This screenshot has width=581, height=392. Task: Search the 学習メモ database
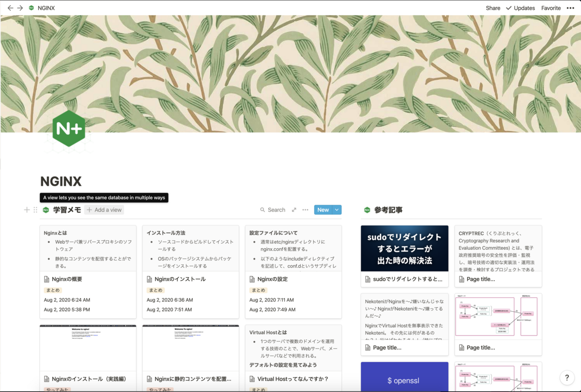273,210
